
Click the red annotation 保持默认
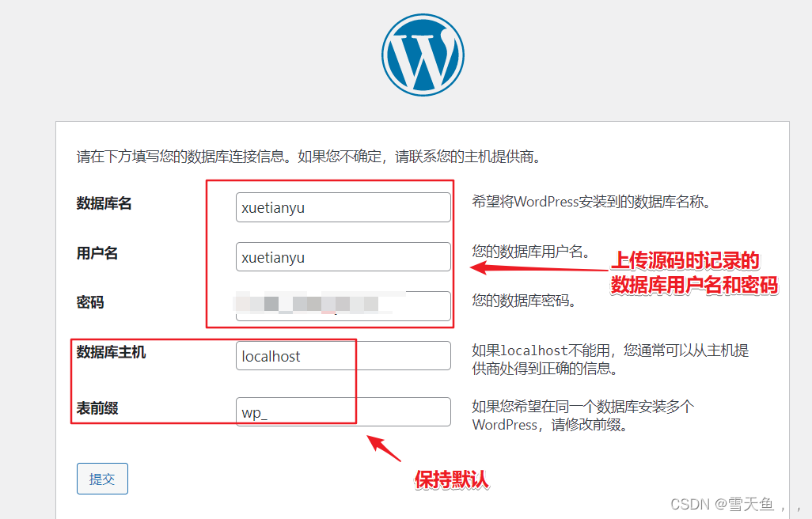click(x=452, y=479)
